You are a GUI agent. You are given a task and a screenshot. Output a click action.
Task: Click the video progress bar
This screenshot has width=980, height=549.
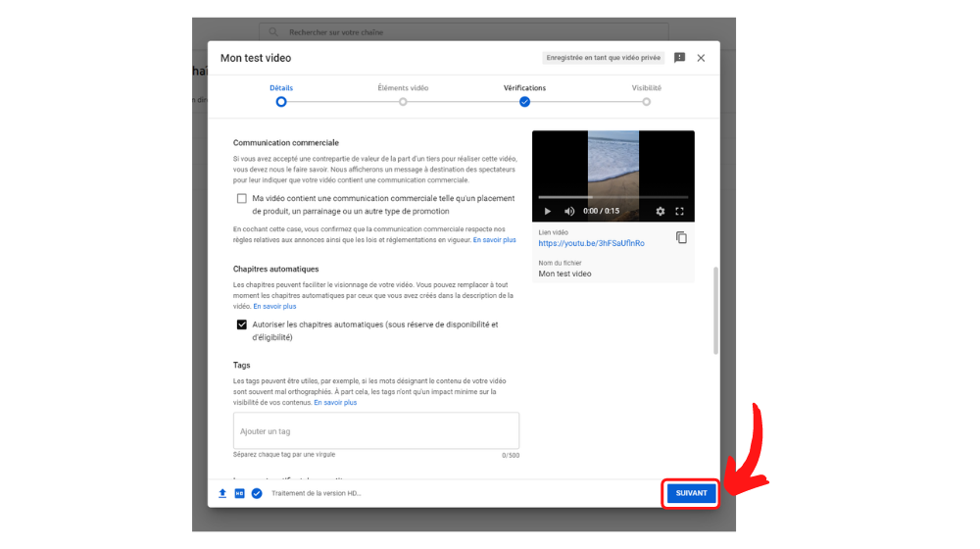click(x=613, y=197)
